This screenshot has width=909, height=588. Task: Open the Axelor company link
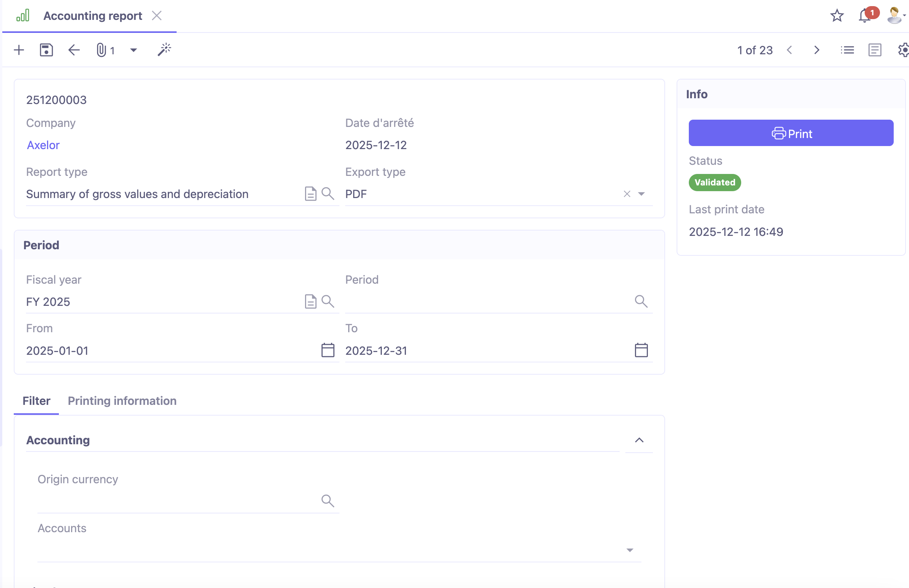click(x=43, y=145)
